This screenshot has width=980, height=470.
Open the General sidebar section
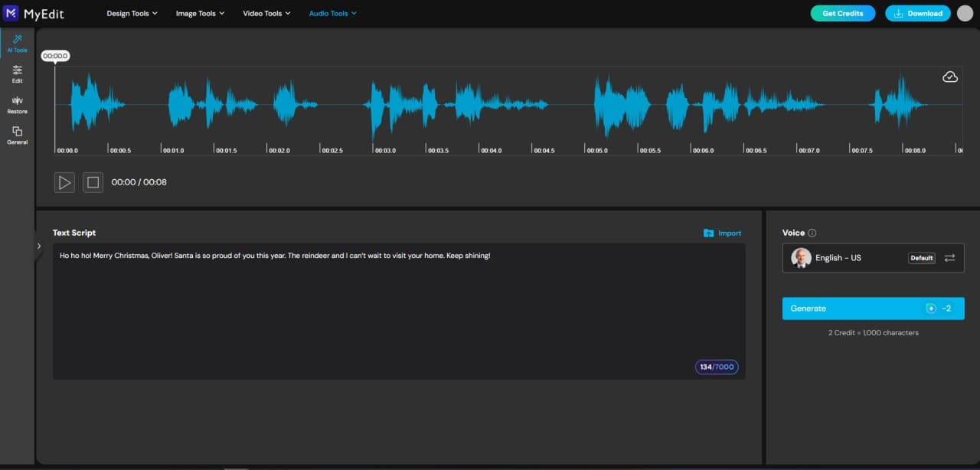17,135
